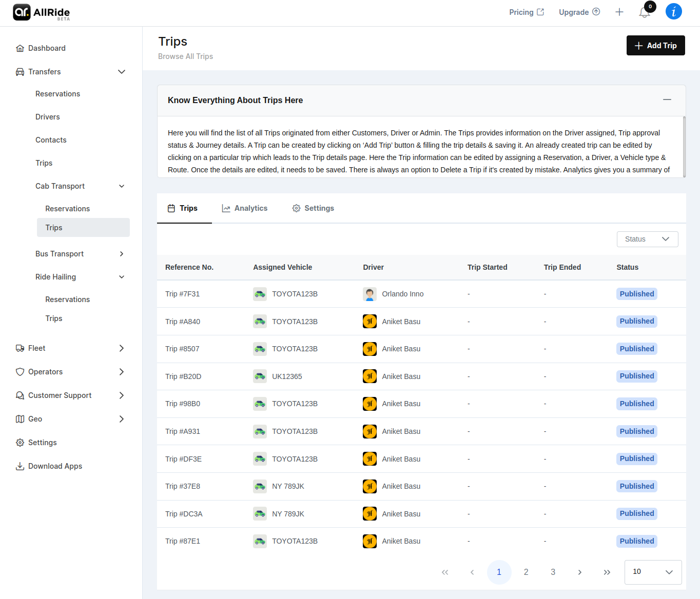Click the vehicle icon for Trip #B20D
The image size is (700, 599).
coord(260,376)
